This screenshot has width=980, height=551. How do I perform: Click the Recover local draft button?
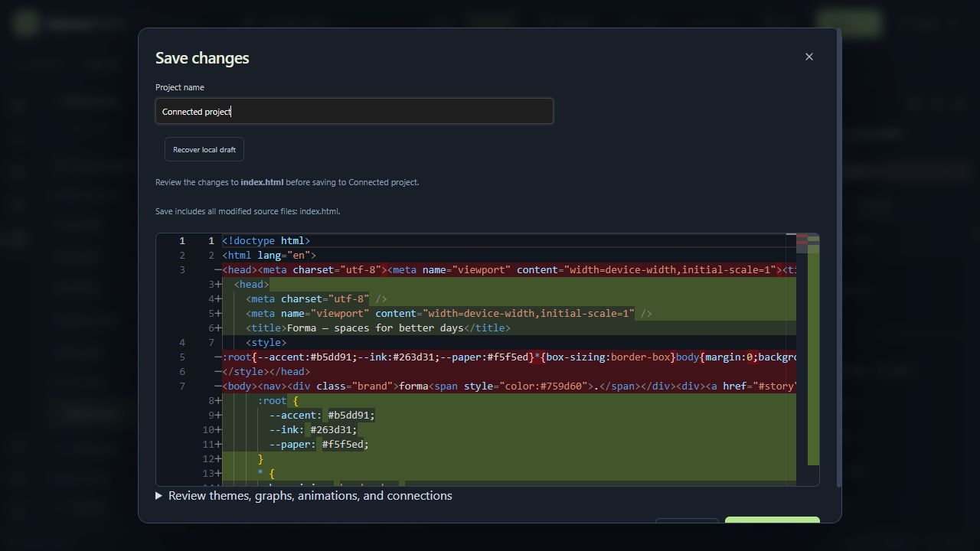pyautogui.click(x=204, y=149)
